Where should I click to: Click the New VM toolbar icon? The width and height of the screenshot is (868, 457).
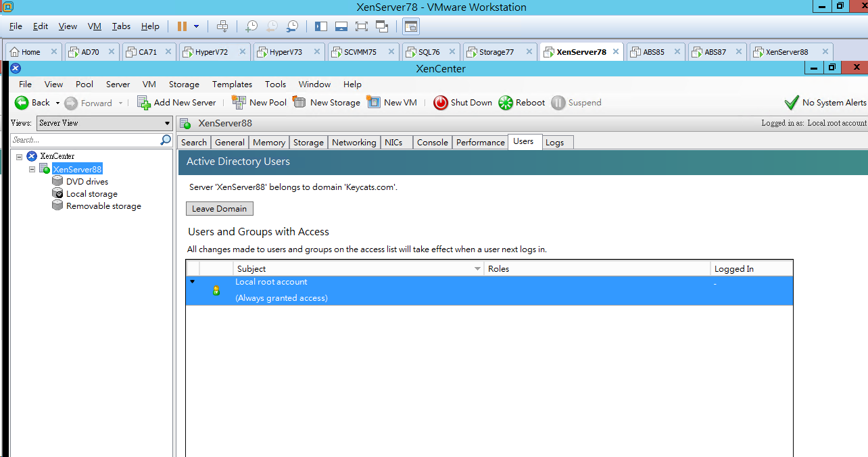374,102
